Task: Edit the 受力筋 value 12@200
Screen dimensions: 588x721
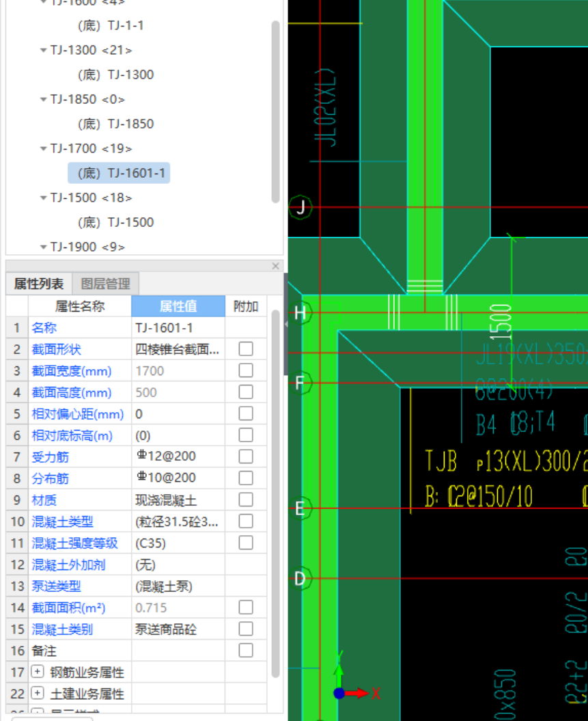Action: coord(178,457)
